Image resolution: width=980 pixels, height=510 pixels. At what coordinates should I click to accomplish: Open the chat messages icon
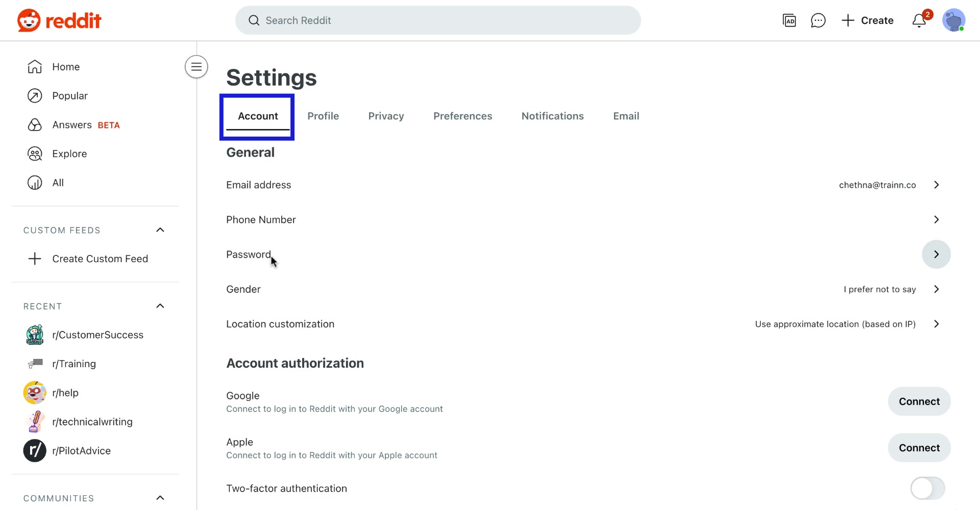818,20
